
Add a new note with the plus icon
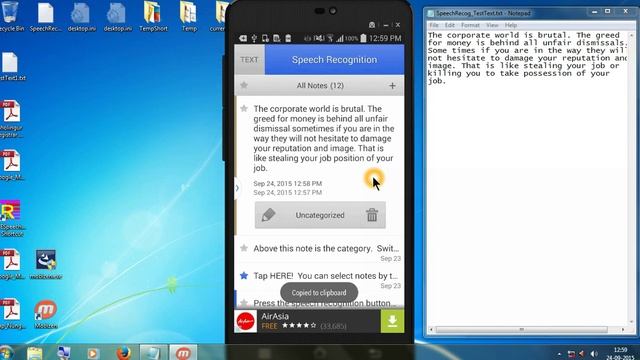(x=392, y=86)
